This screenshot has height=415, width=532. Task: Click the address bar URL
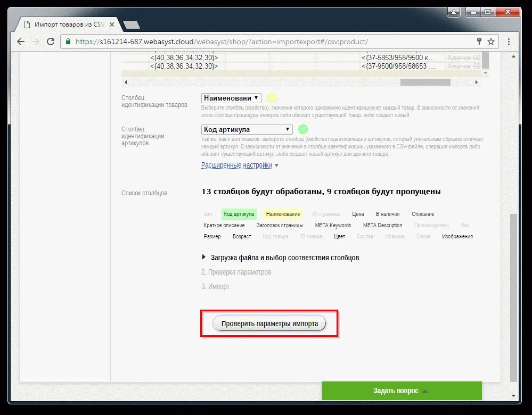click(222, 41)
